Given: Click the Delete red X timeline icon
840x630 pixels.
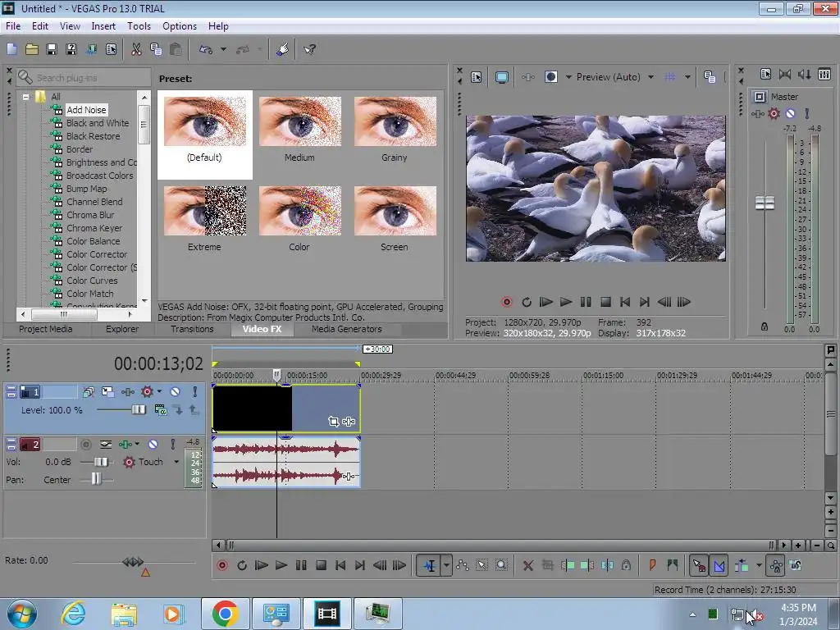Looking at the screenshot, I should [x=527, y=565].
